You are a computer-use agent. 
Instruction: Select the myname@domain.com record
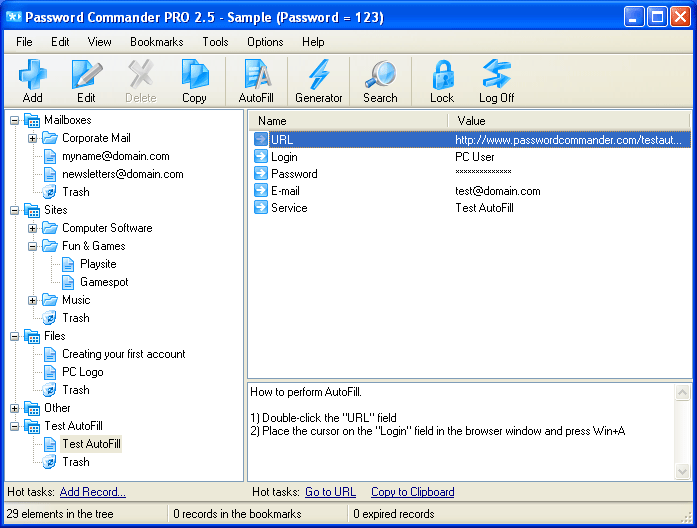click(116, 156)
